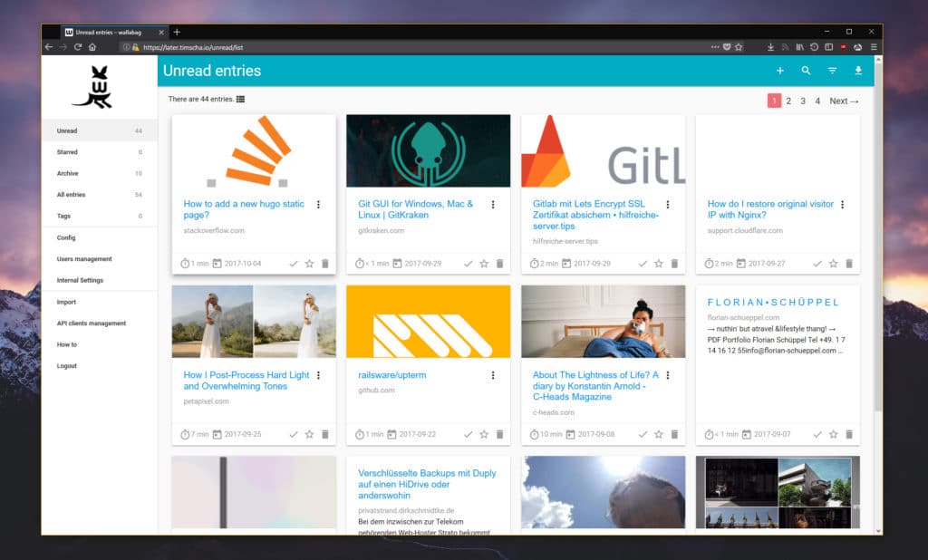Mark GitKraken entry as read
Viewport: 928px width, 560px height.
(x=469, y=264)
